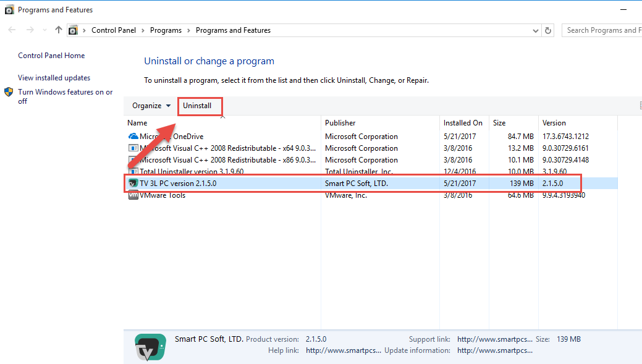Image resolution: width=642 pixels, height=364 pixels.
Task: Go forward using the forward arrow
Action: tap(30, 30)
